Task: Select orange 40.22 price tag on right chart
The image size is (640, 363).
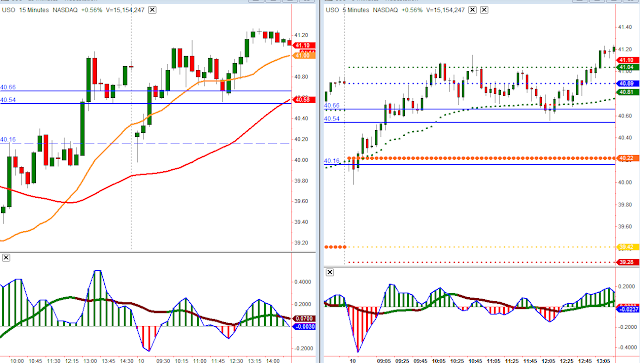Action: pyautogui.click(x=628, y=158)
